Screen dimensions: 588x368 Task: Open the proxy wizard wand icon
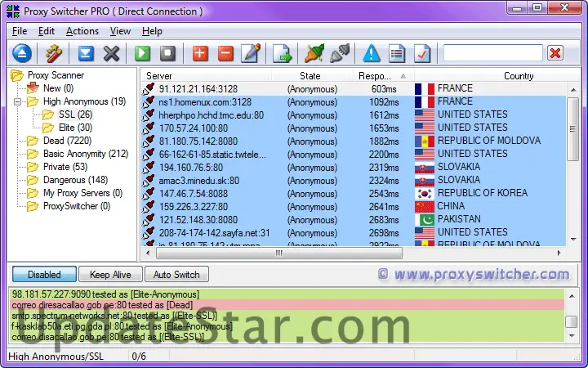(x=54, y=53)
